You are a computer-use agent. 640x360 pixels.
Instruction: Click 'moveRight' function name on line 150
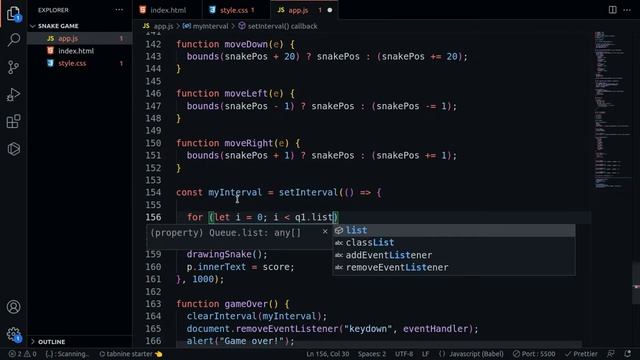pos(249,143)
